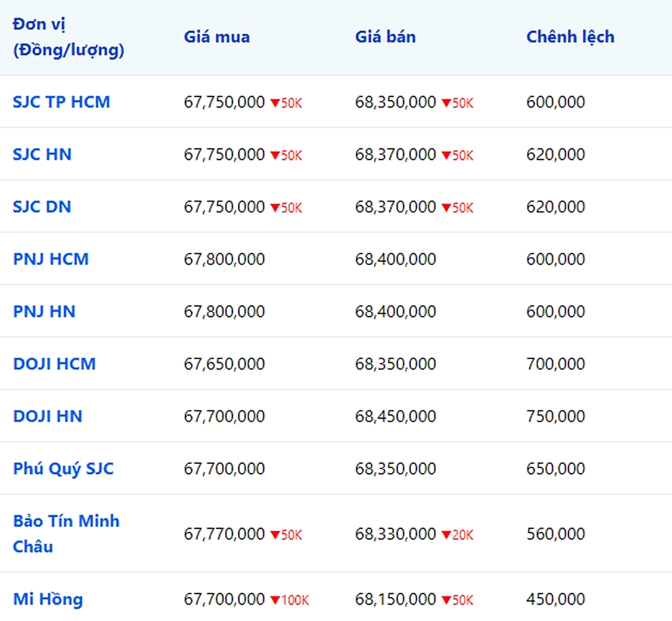Viewport: 672px width, 621px height.
Task: Click the Giá mua column header
Action: pos(217,37)
